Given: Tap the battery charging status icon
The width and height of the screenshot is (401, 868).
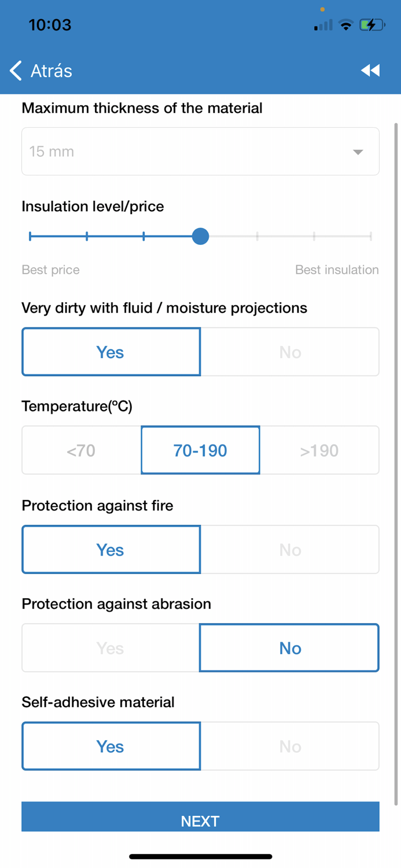Looking at the screenshot, I should (x=371, y=25).
